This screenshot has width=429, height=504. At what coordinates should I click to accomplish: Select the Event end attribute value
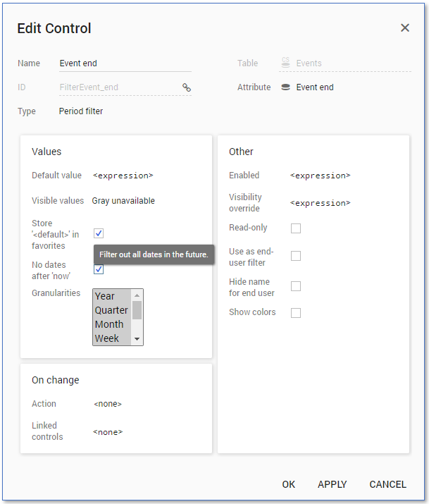click(315, 87)
